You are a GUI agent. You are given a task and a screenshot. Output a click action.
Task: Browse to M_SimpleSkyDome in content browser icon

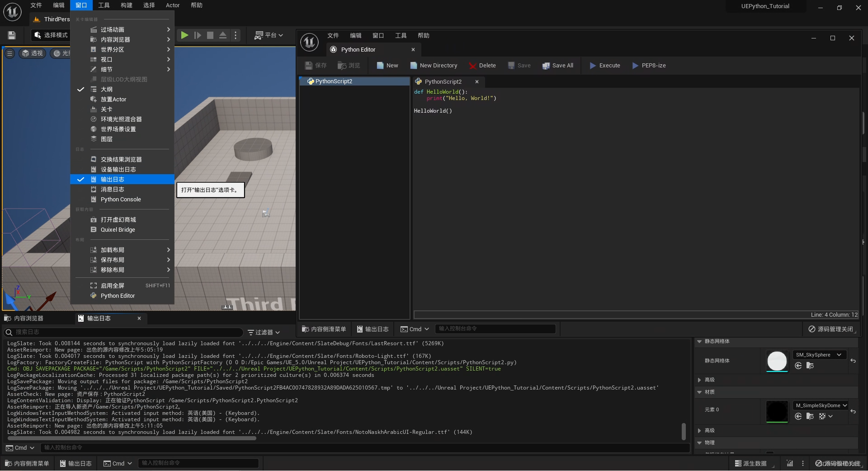click(x=810, y=417)
